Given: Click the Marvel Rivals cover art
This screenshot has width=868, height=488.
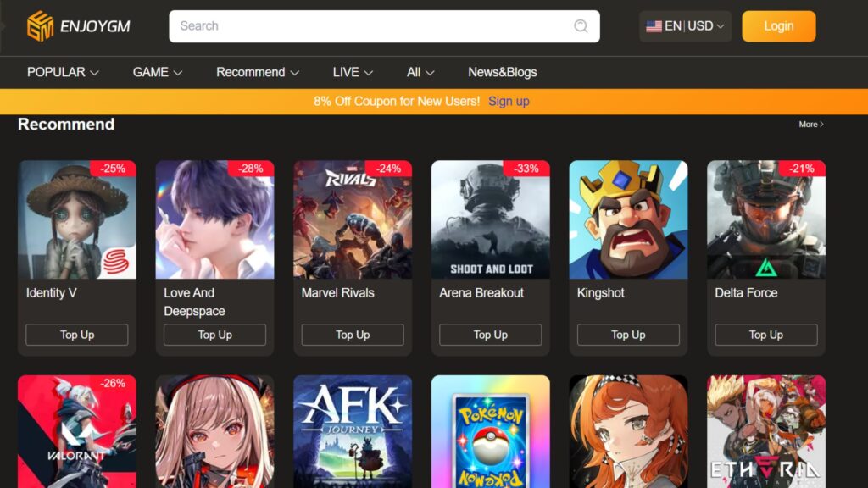Looking at the screenshot, I should tap(352, 219).
